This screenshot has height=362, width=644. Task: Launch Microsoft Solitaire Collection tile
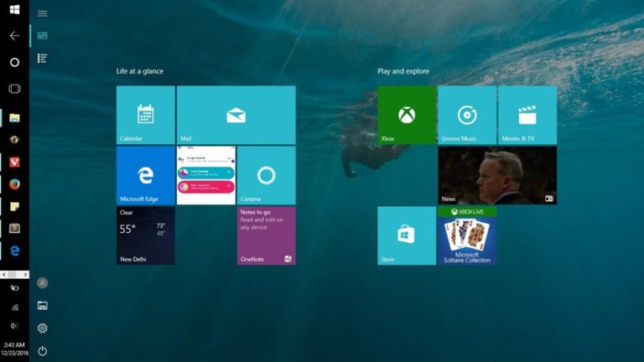click(467, 235)
